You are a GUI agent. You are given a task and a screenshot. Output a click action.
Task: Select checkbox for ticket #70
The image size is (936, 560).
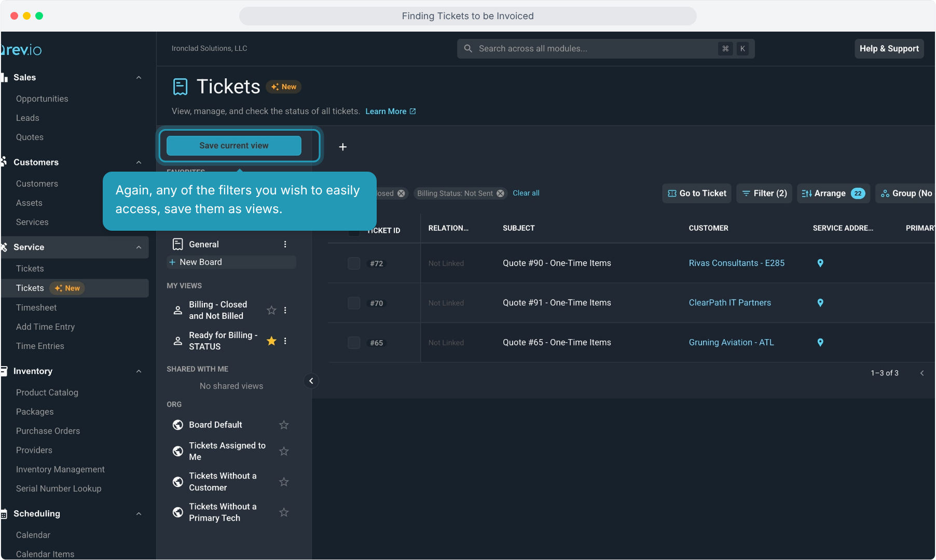(354, 303)
